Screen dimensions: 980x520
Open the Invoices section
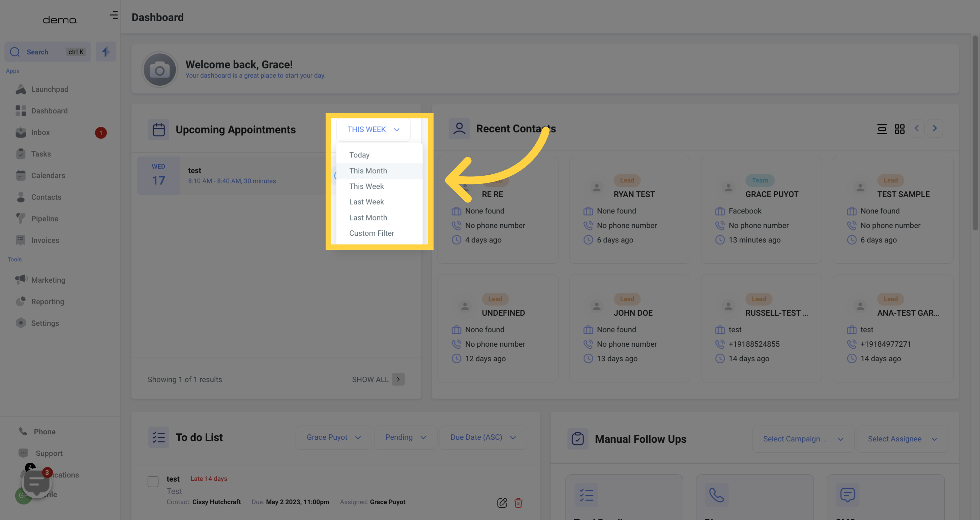click(45, 240)
